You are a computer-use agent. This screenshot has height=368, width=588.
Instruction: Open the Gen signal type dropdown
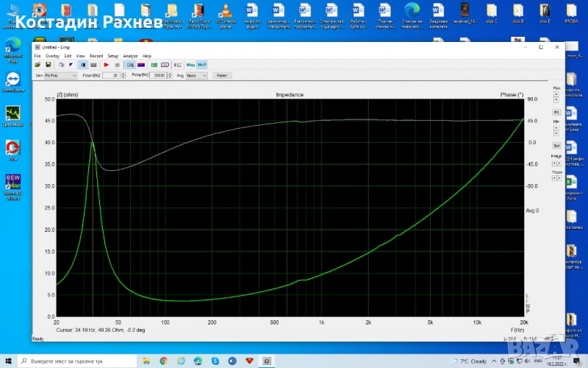tap(60, 75)
